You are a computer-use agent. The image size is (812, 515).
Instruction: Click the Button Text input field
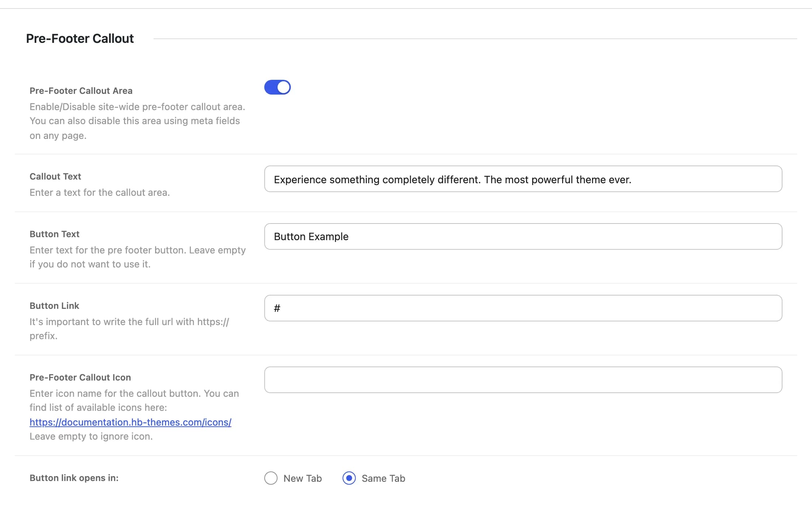523,236
